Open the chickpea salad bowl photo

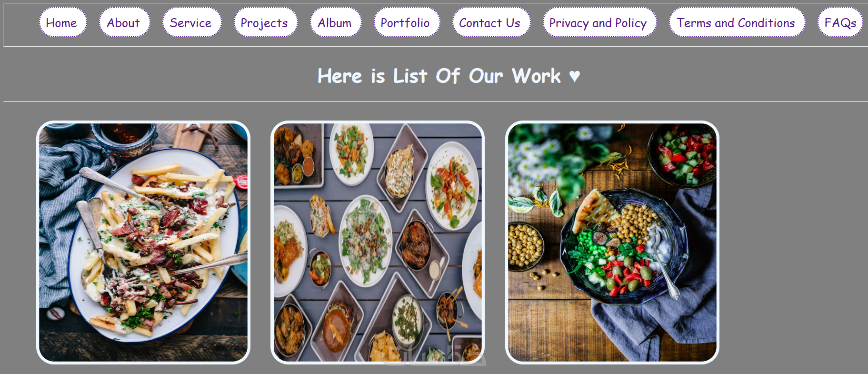click(612, 243)
